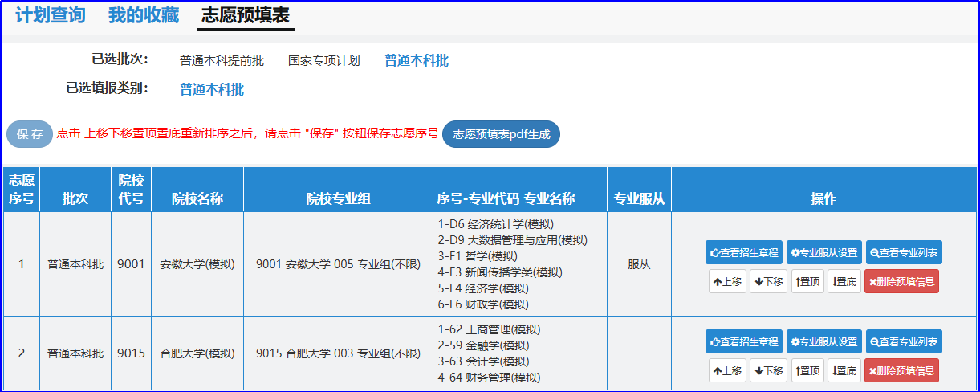Send 安徽大学 row to bottom with 置底
Viewport: 980px width, 392px height.
pyautogui.click(x=844, y=281)
